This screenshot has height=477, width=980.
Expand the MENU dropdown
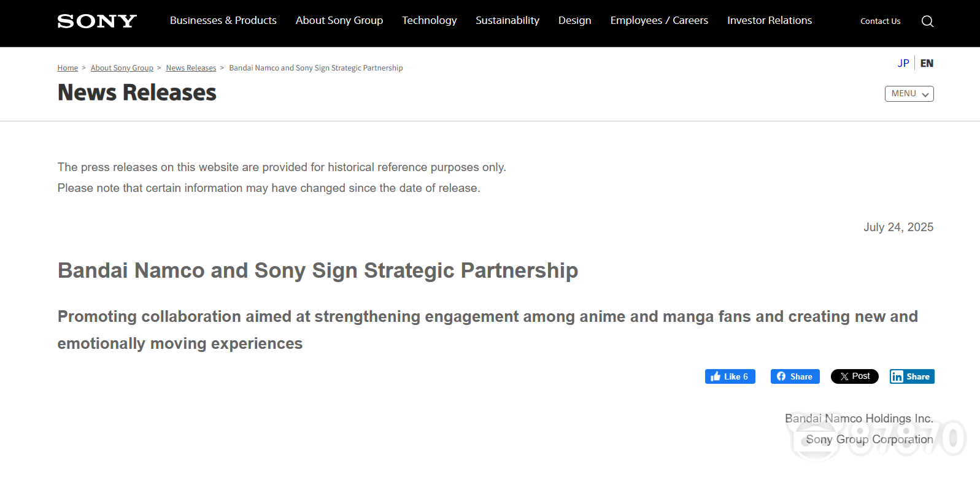coord(909,94)
